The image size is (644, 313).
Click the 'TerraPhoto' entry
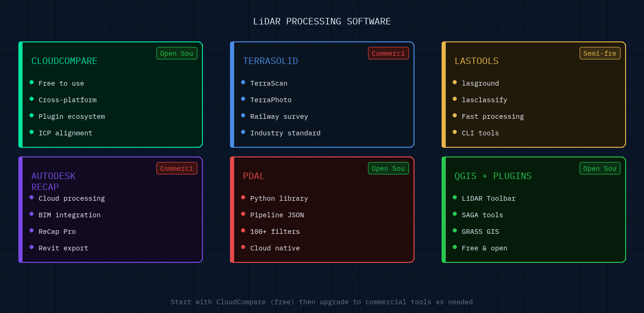(x=271, y=100)
